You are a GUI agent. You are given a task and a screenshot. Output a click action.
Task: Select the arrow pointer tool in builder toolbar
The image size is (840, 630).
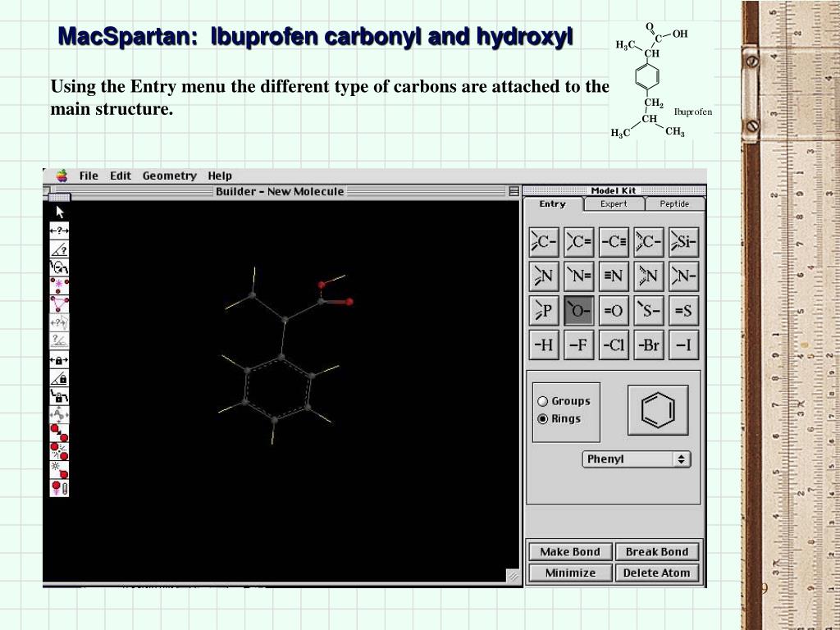59,212
